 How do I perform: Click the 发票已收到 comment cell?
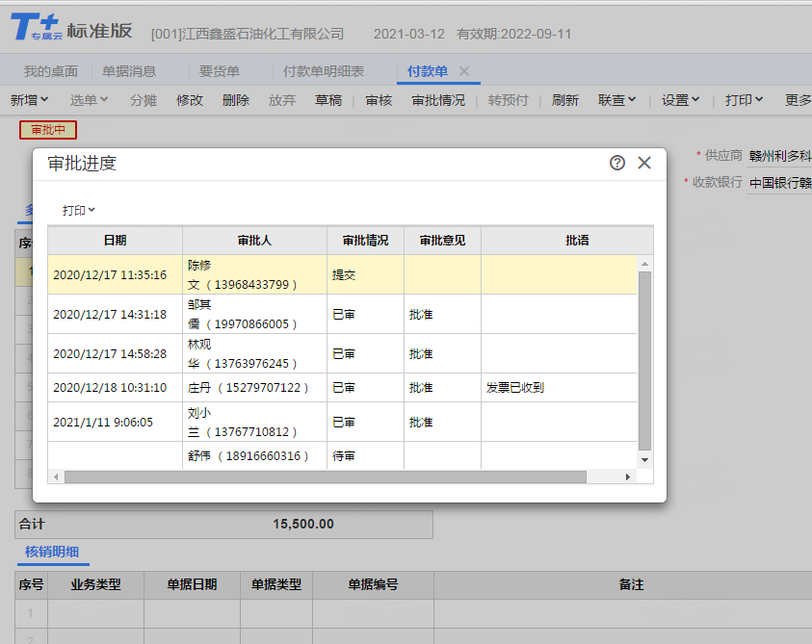(559, 388)
